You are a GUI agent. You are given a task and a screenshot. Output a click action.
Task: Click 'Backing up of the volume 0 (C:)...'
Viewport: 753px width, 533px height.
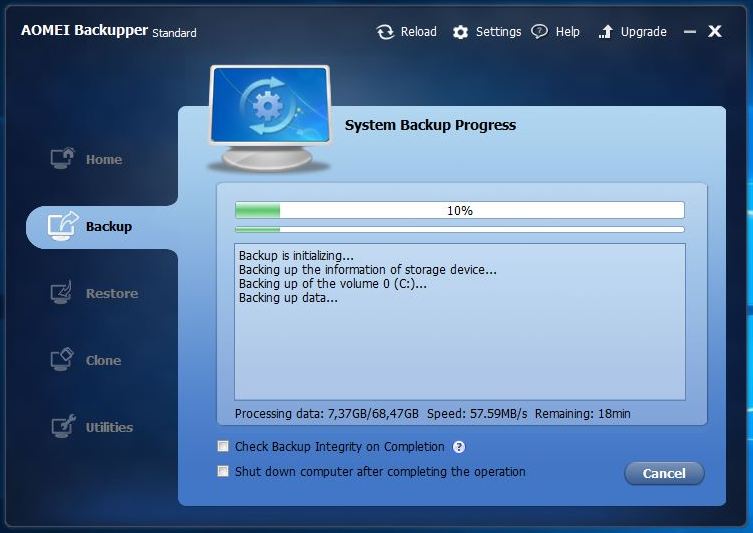(332, 284)
